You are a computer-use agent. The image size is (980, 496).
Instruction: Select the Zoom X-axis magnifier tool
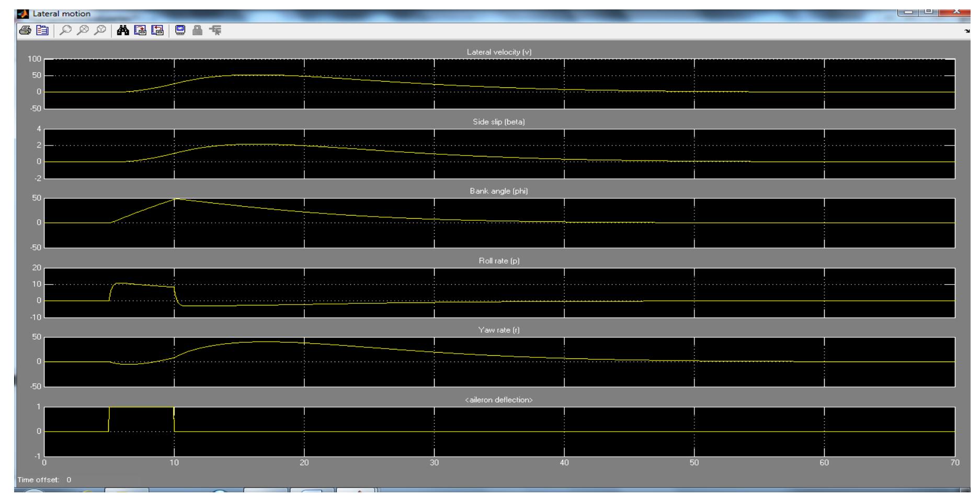(x=82, y=31)
